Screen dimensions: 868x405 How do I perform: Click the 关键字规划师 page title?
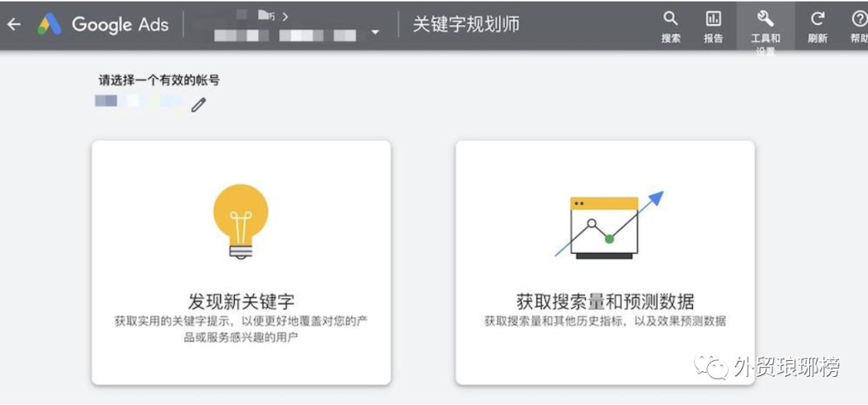466,24
